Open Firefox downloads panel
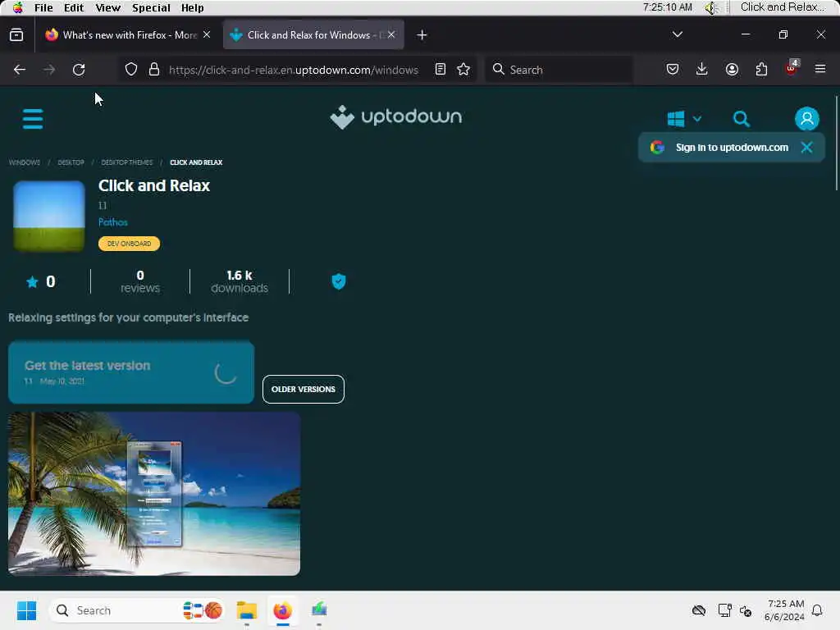Image resolution: width=840 pixels, height=630 pixels. (x=702, y=69)
